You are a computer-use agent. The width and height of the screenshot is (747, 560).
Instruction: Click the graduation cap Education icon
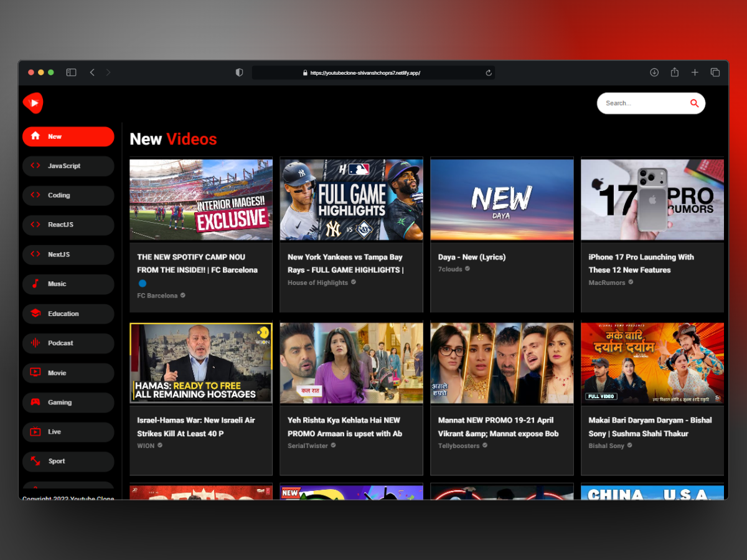(35, 314)
